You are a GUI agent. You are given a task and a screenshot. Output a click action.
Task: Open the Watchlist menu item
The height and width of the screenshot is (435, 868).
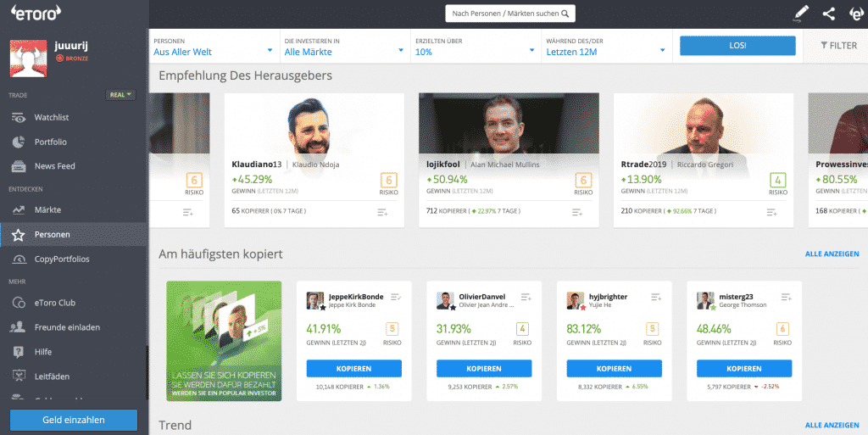(x=74, y=117)
